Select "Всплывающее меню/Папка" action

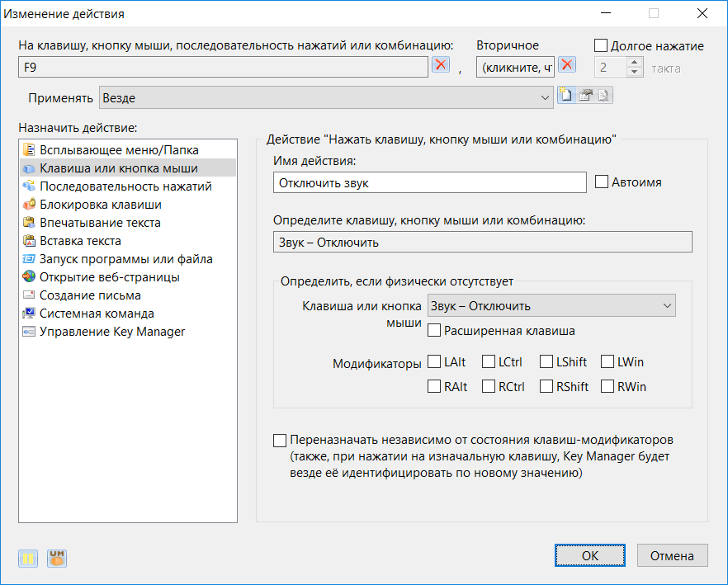coord(119,150)
